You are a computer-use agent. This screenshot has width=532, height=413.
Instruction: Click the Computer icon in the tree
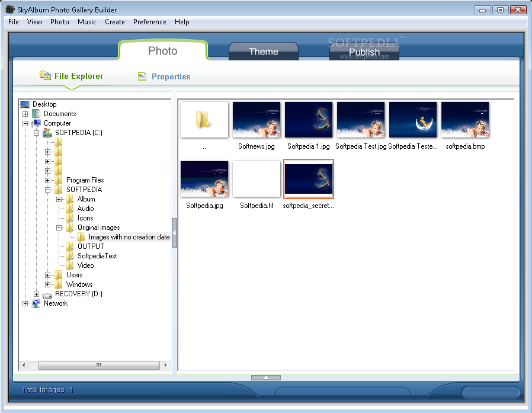(36, 123)
